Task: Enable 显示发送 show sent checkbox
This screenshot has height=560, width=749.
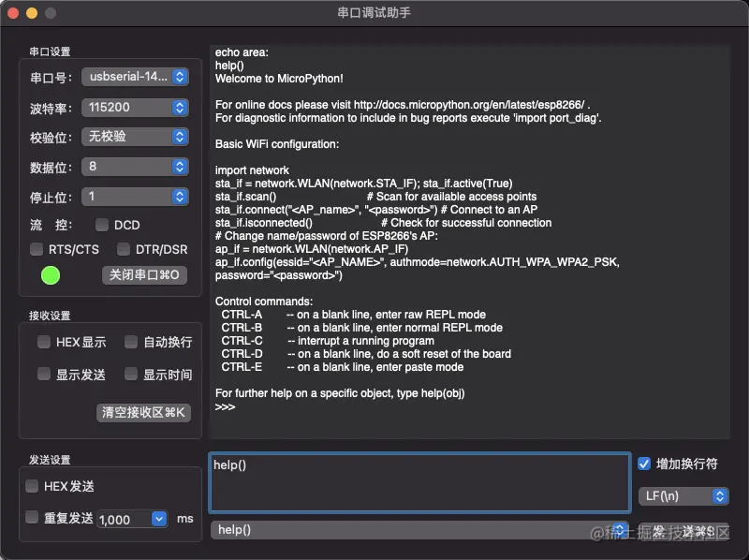Action: pyautogui.click(x=44, y=375)
